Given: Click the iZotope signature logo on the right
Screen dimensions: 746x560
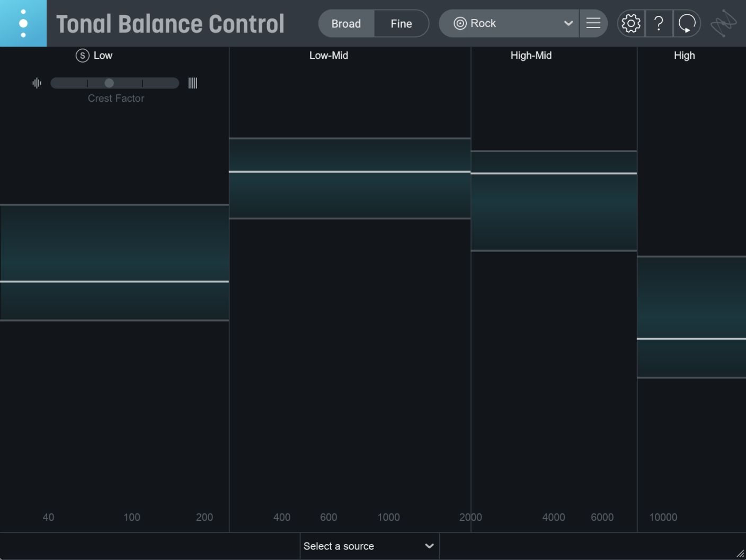Looking at the screenshot, I should point(724,23).
